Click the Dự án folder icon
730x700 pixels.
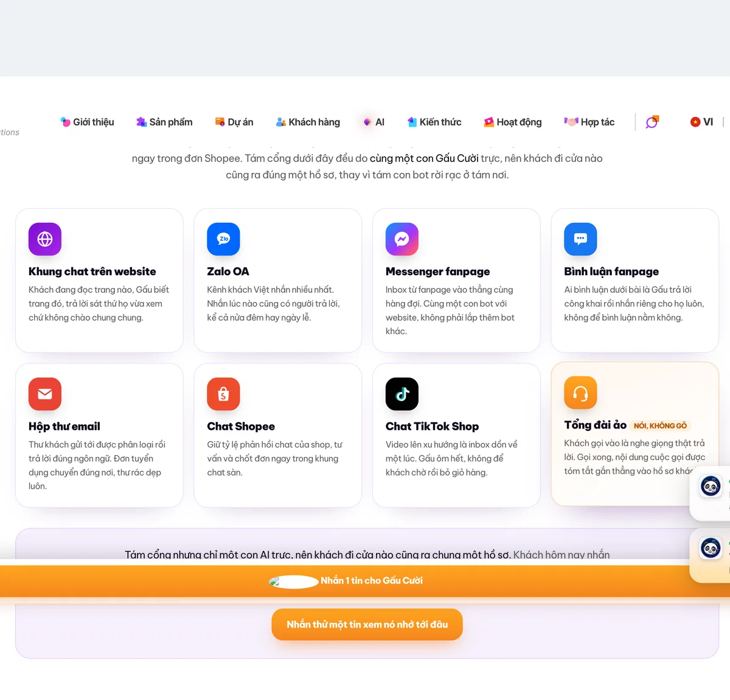coord(220,122)
